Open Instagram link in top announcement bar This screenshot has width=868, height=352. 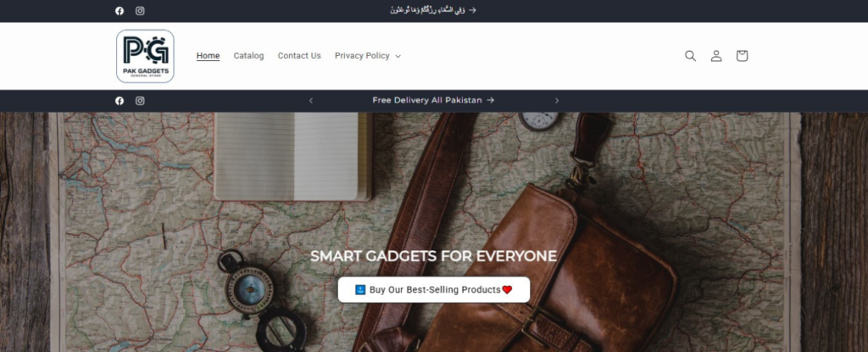tap(140, 10)
